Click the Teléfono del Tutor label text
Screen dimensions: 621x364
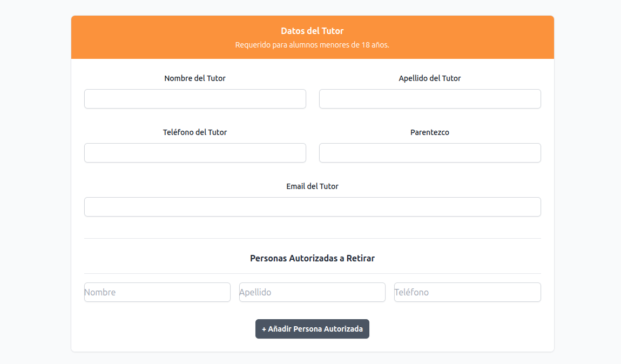[x=194, y=132]
